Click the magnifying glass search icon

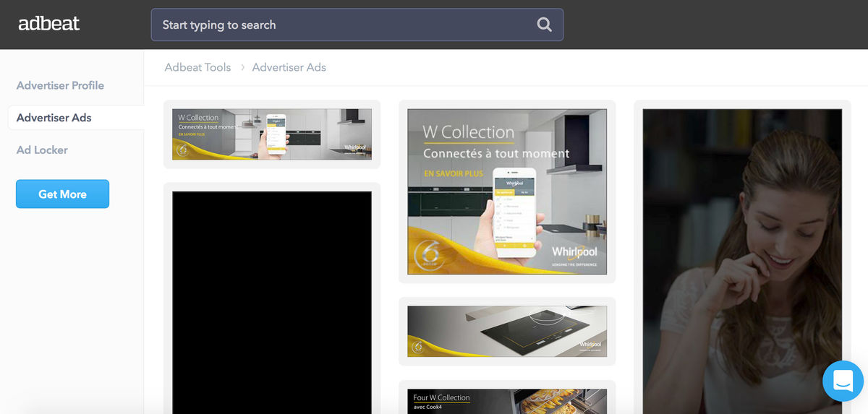[544, 25]
